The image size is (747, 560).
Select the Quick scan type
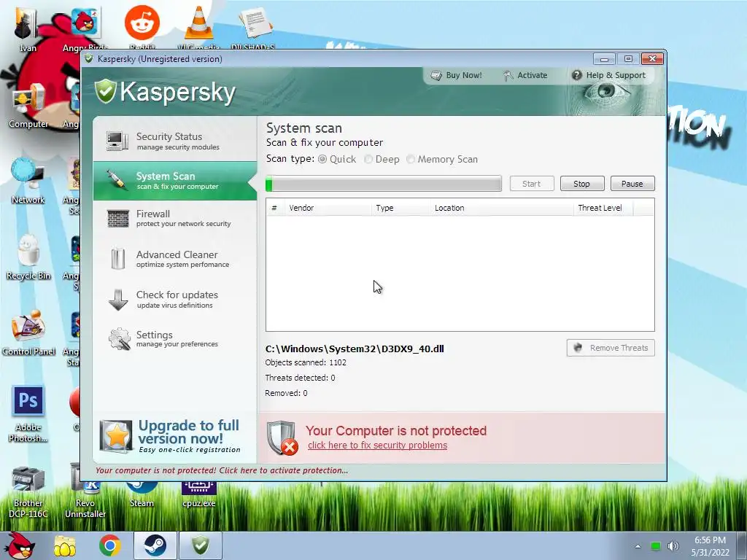click(322, 159)
